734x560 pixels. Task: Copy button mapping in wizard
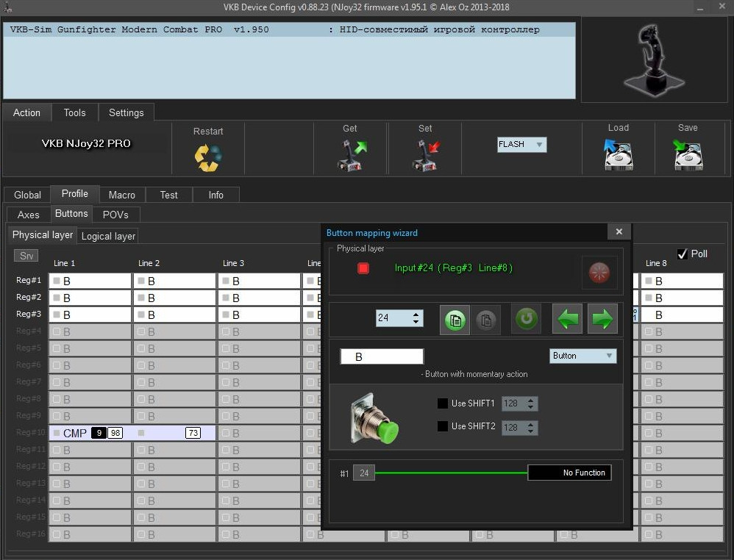[x=455, y=320]
